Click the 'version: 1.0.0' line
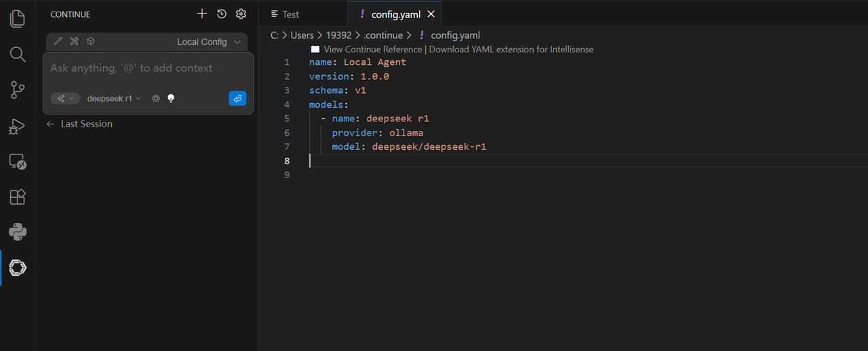This screenshot has height=351, width=868. (x=349, y=77)
